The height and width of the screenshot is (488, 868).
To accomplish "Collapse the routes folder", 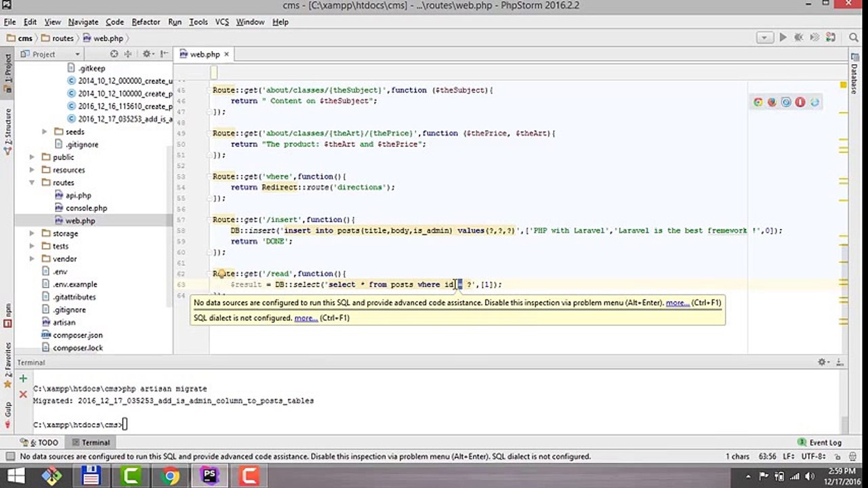I will coord(32,183).
